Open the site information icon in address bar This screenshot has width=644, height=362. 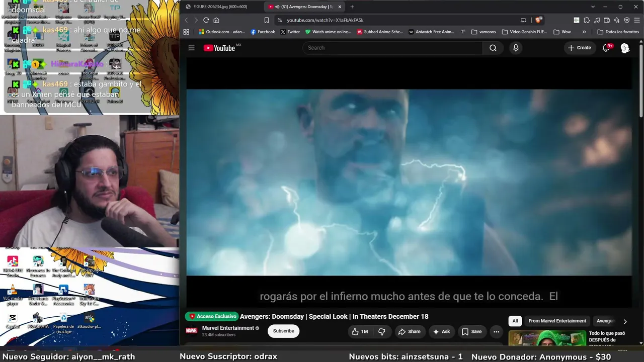pyautogui.click(x=279, y=20)
